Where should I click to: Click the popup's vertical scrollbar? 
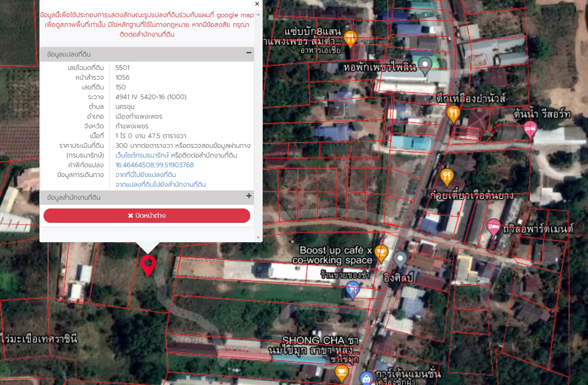pos(259,125)
